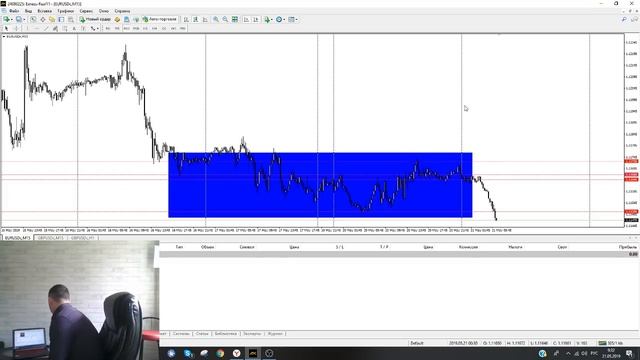The height and width of the screenshot is (360, 640).
Task: Switch chart to candlesticks icon
Action: tap(196, 19)
